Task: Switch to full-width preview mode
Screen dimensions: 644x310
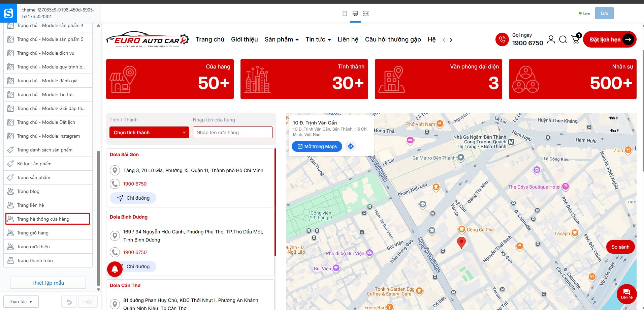Action: click(x=366, y=13)
